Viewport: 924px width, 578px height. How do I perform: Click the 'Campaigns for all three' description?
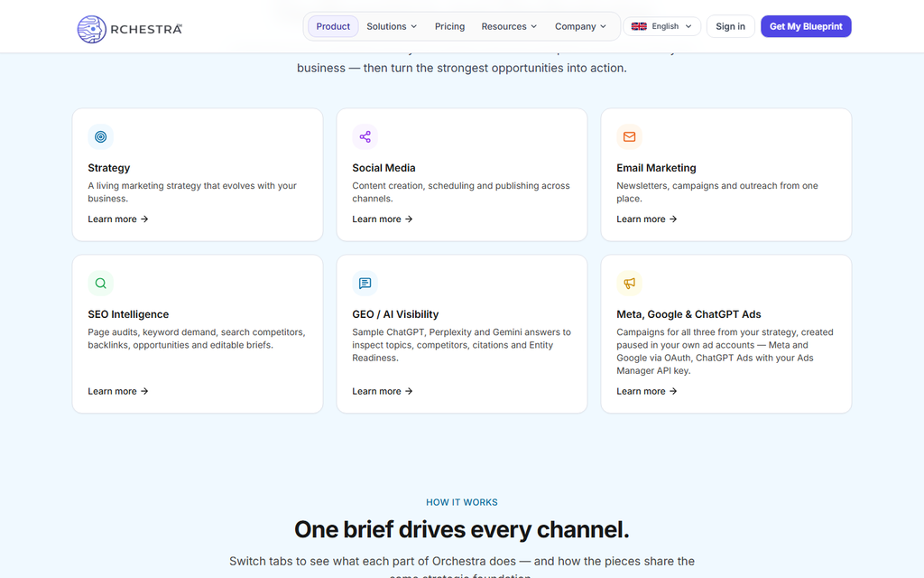[725, 351]
